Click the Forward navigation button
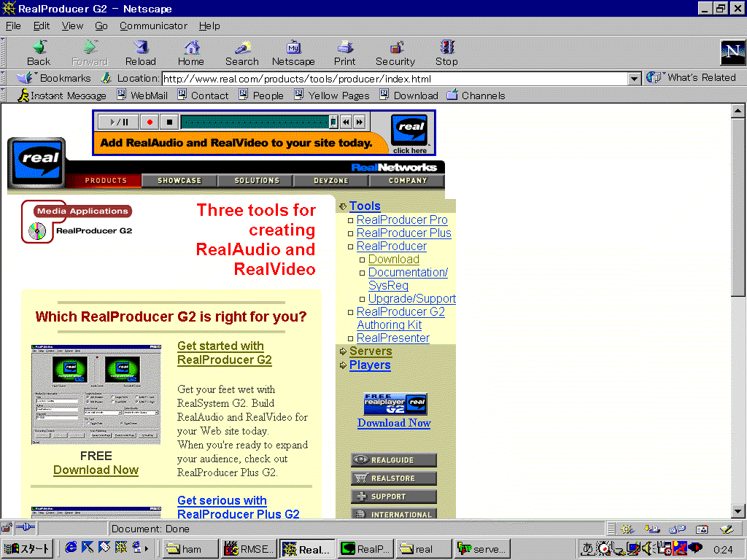747x560 pixels. pos(90,52)
